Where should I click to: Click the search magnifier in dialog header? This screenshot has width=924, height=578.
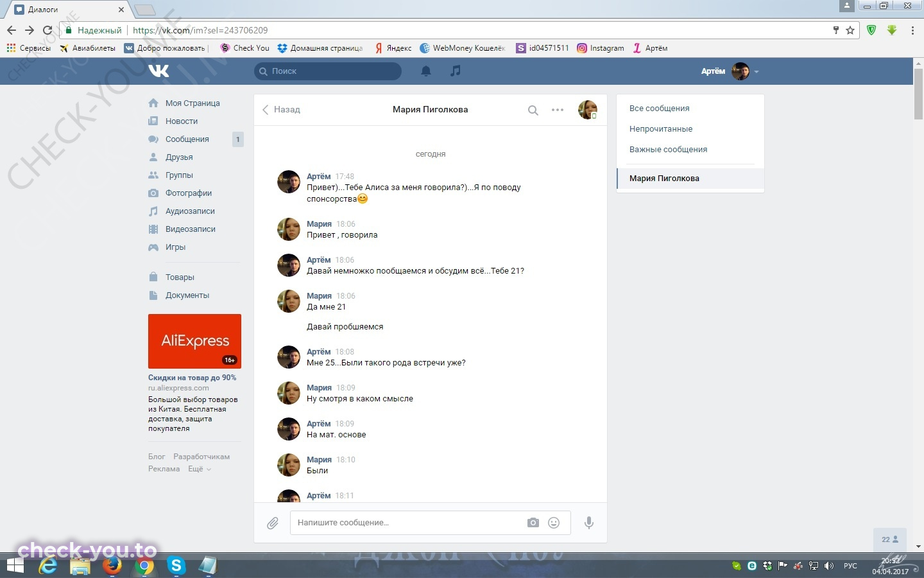tap(533, 110)
